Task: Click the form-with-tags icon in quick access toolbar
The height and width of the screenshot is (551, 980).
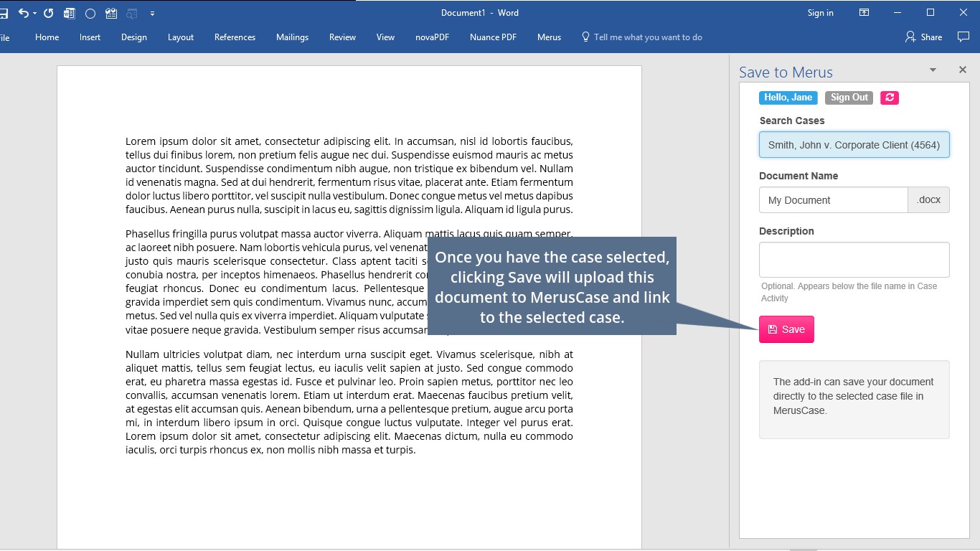Action: [111, 13]
